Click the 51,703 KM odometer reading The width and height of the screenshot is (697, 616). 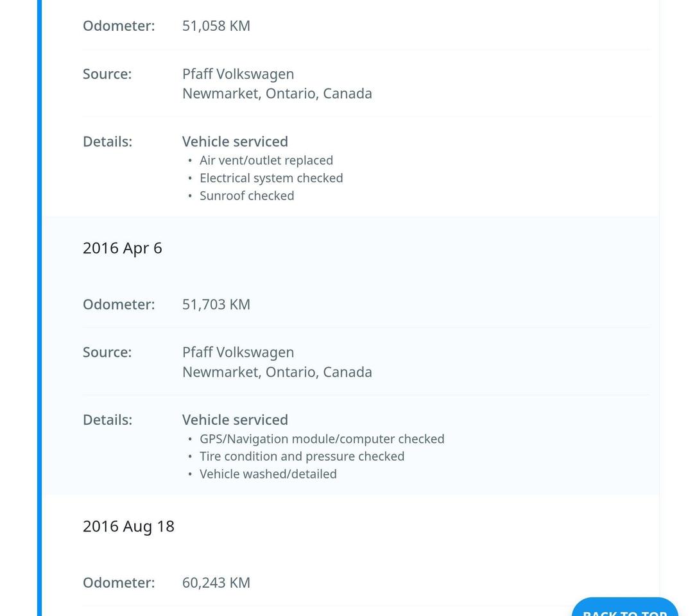pos(216,305)
